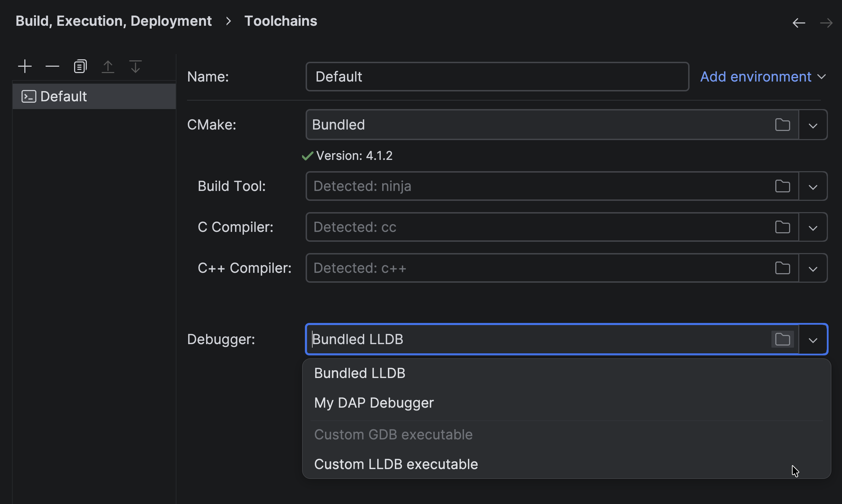Select My DAP Debugger from the list
This screenshot has height=504, width=842.
tap(374, 403)
